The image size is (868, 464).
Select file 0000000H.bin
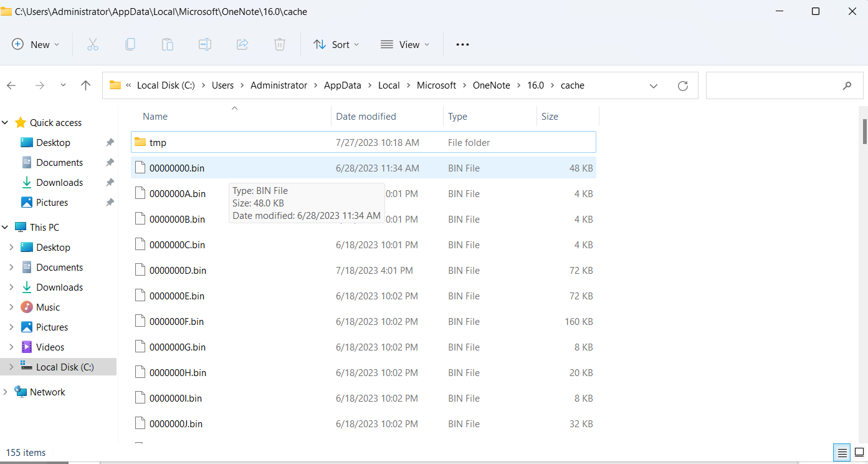[363, 372]
